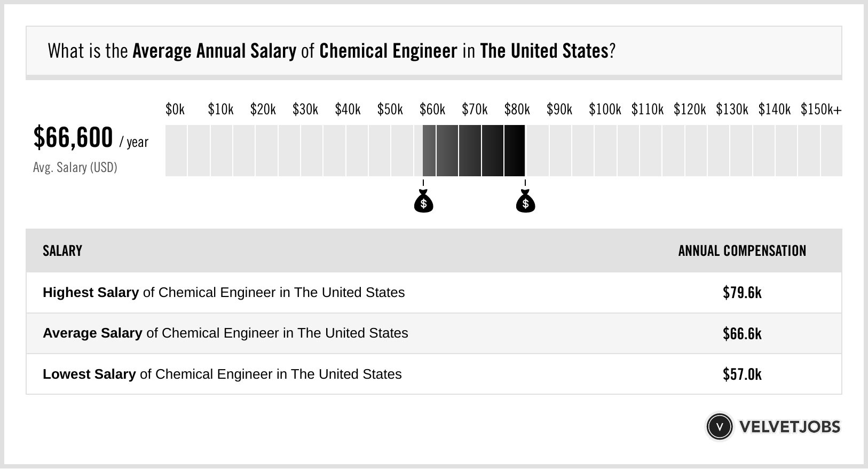This screenshot has width=868, height=469.
Task: Click the $150k+ scale label
Action: (x=820, y=110)
